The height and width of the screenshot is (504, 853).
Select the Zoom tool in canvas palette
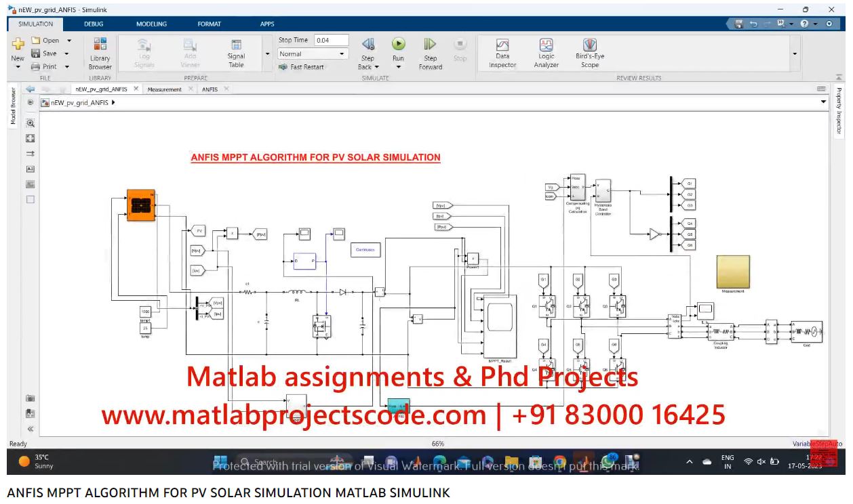pos(30,123)
